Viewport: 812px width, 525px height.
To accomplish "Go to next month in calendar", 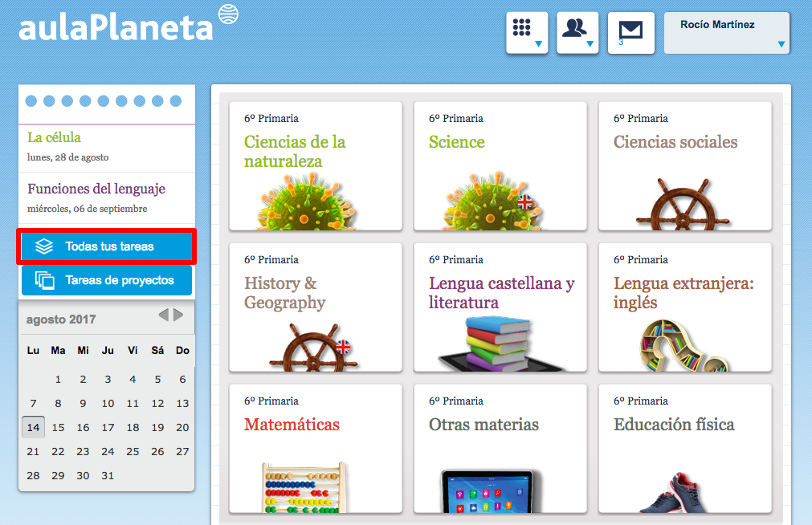I will click(x=178, y=315).
